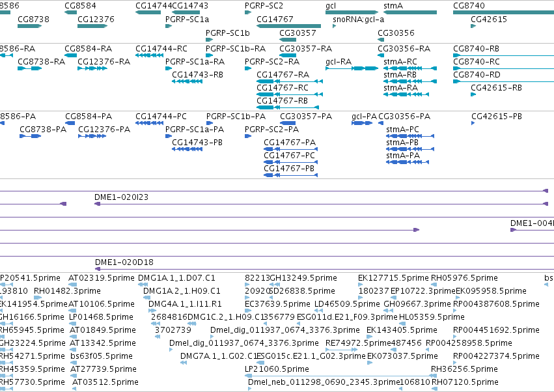Click the EK143405.5prime EST label

click(x=402, y=331)
